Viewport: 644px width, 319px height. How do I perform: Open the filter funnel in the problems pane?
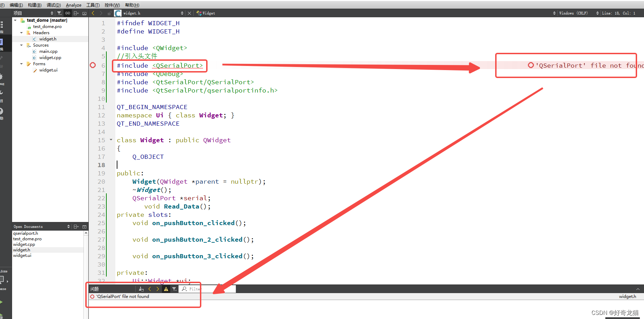174,289
